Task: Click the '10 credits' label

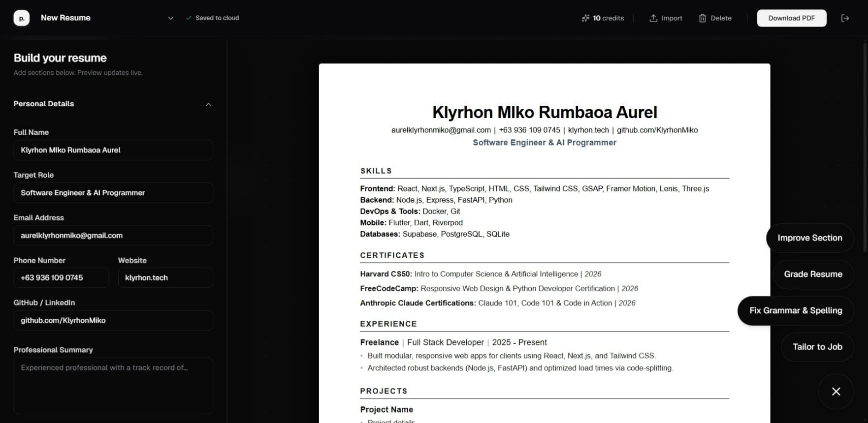Action: 609,18
